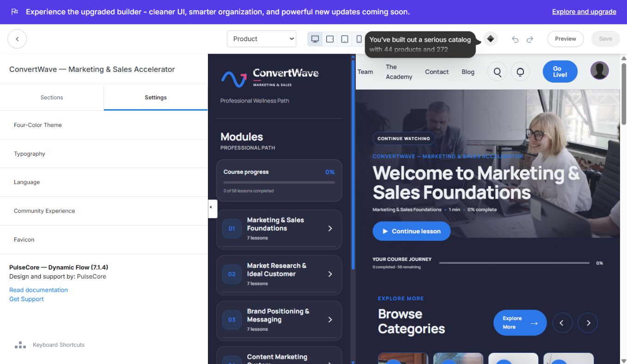This screenshot has width=627, height=364.
Task: Open The Academy nav item
Action: coord(399,72)
